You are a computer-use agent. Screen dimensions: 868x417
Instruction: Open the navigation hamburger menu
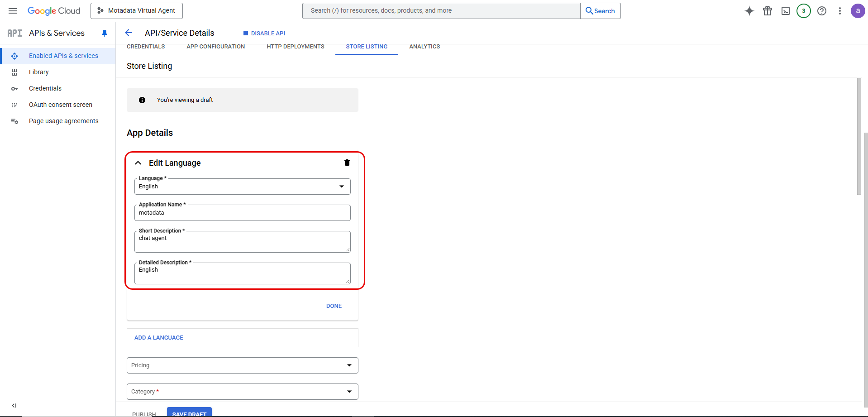click(12, 10)
